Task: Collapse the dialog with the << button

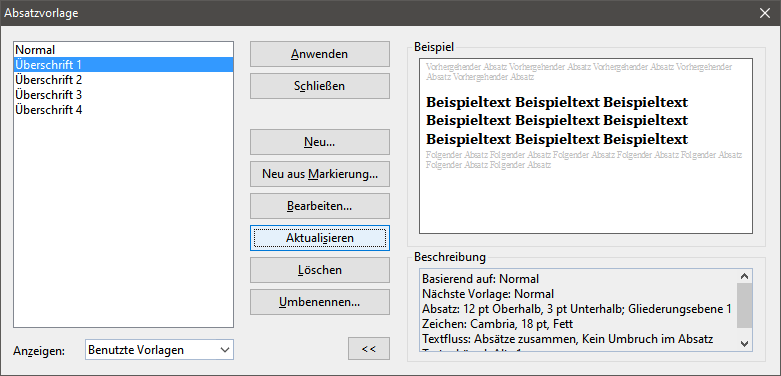Action: coord(369,349)
